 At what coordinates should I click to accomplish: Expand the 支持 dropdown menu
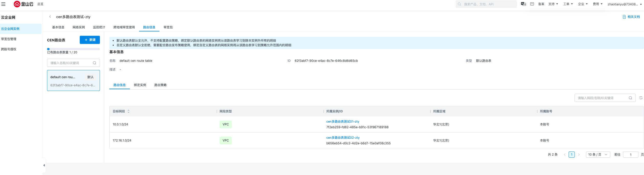point(553,4)
